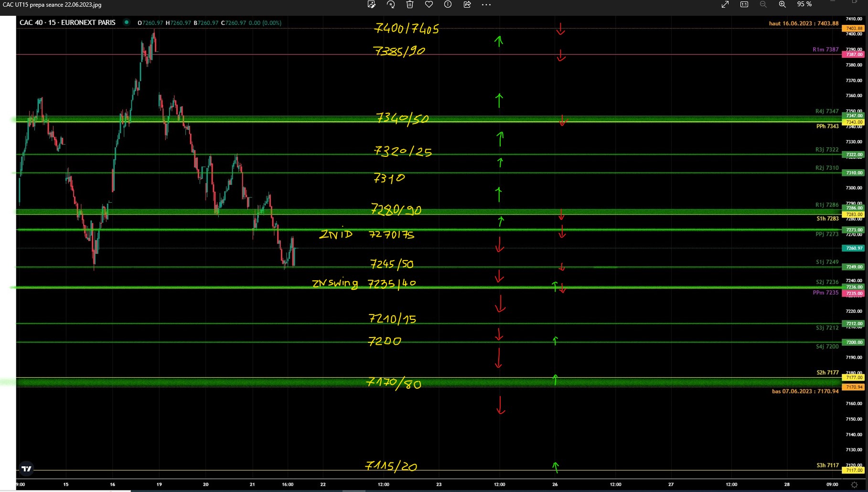Screen dimensions: 868x492
Task: Click the handwritten '7170/80' annotation
Action: point(394,383)
